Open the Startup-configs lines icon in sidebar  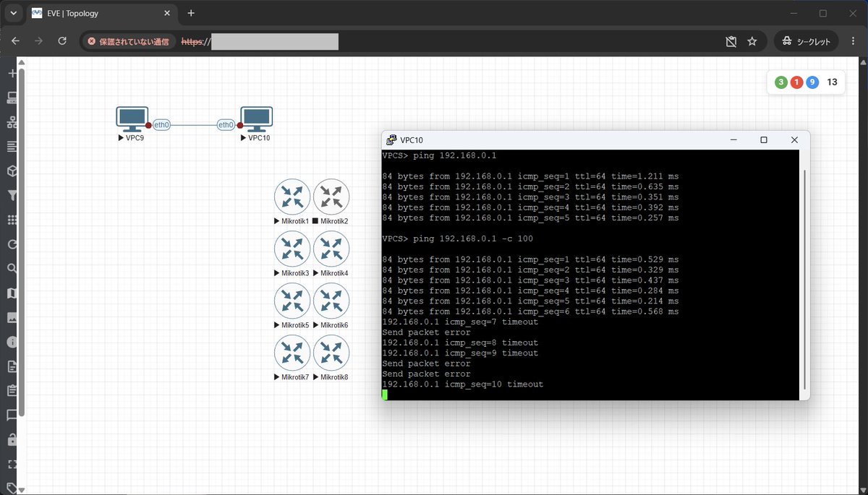coord(12,147)
